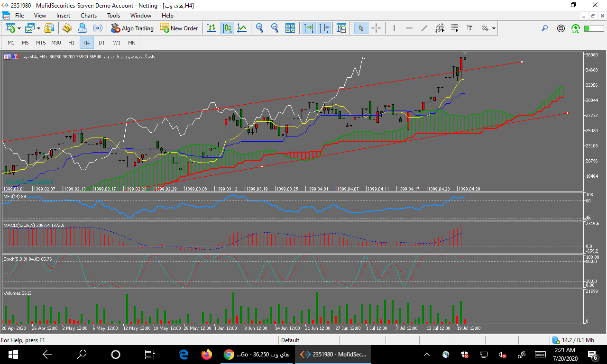Open the Window menu

click(x=141, y=16)
